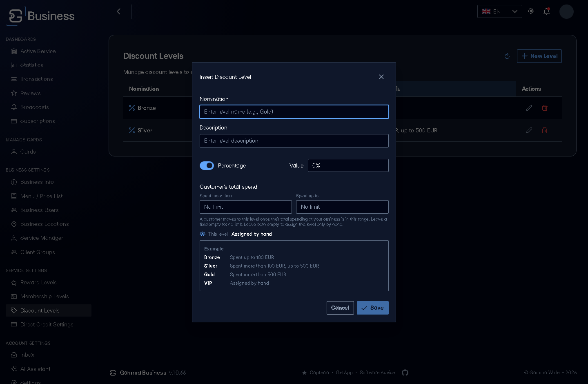Click the back chevron in header

click(119, 11)
